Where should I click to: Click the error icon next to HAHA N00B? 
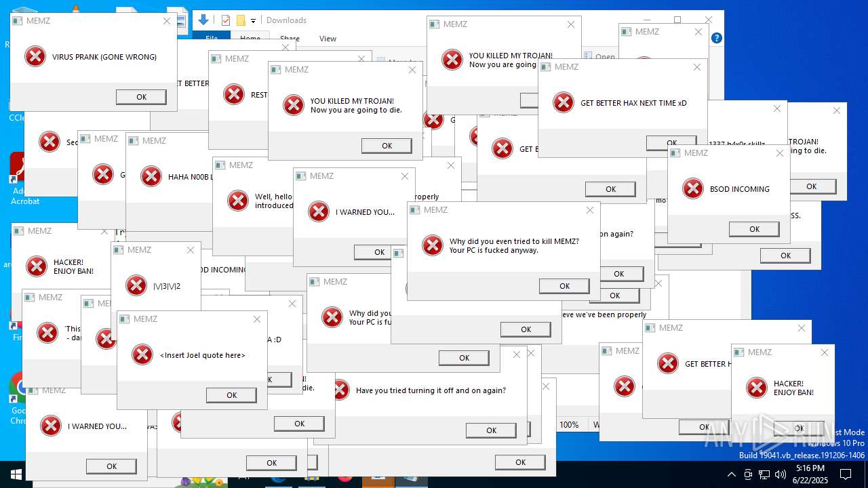click(151, 176)
